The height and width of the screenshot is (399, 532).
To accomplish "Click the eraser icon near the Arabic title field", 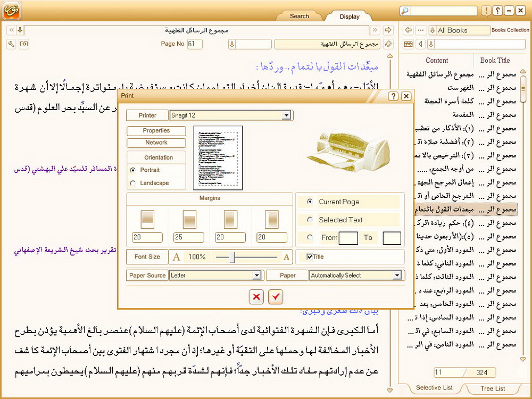I will click(x=388, y=44).
